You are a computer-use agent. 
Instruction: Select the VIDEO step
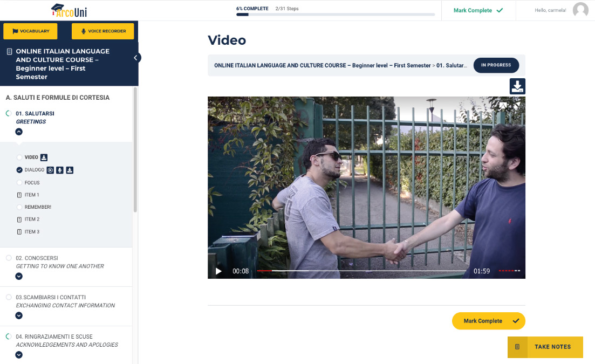[x=31, y=157]
